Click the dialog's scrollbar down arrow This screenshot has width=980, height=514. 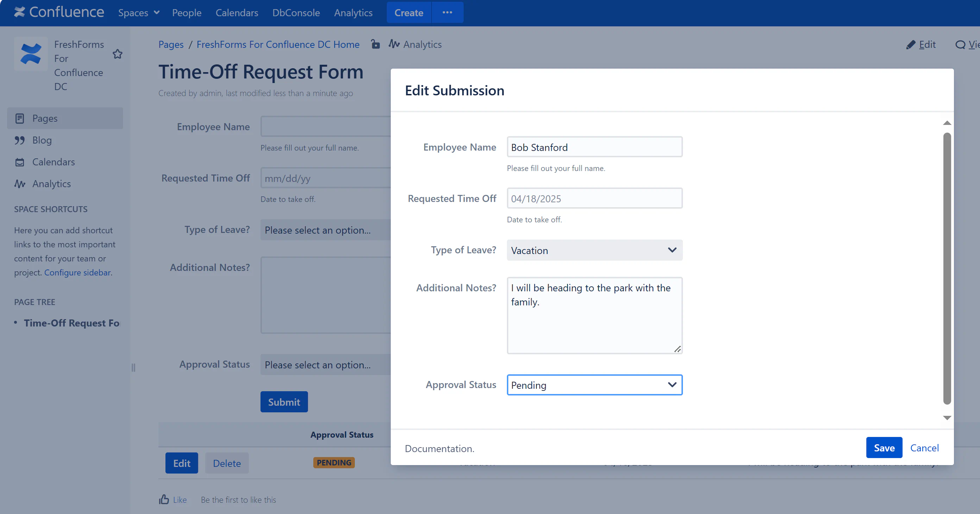pyautogui.click(x=947, y=418)
